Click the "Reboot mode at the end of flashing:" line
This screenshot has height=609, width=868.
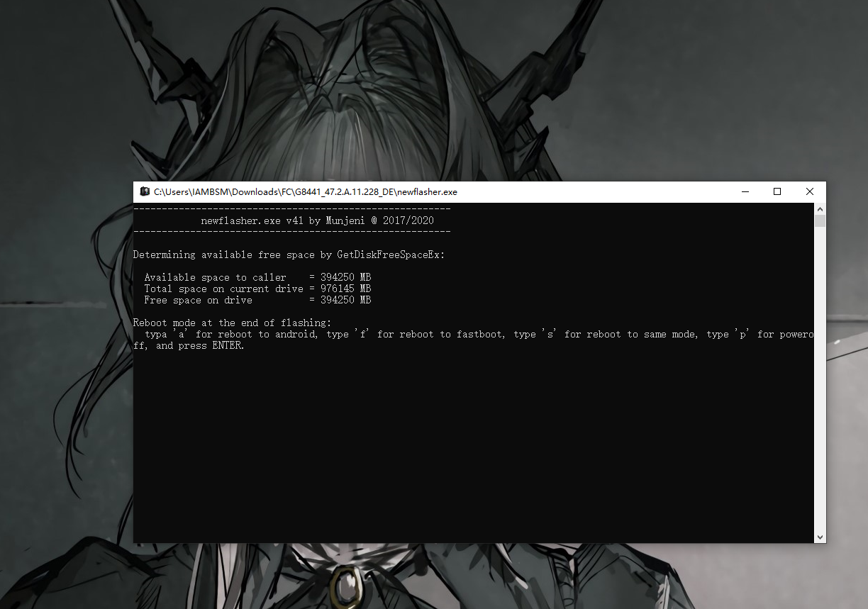(232, 323)
